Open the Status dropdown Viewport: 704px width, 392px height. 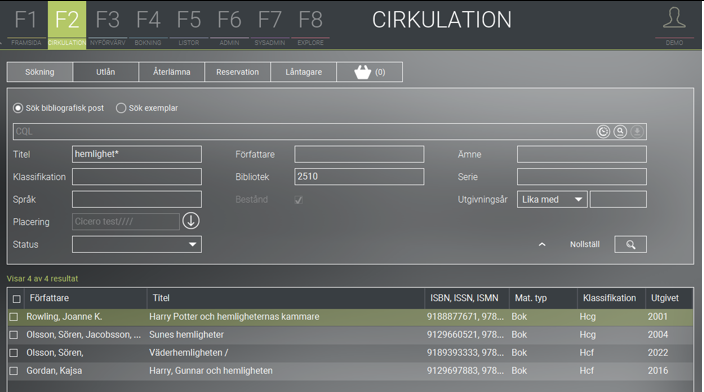pos(137,244)
